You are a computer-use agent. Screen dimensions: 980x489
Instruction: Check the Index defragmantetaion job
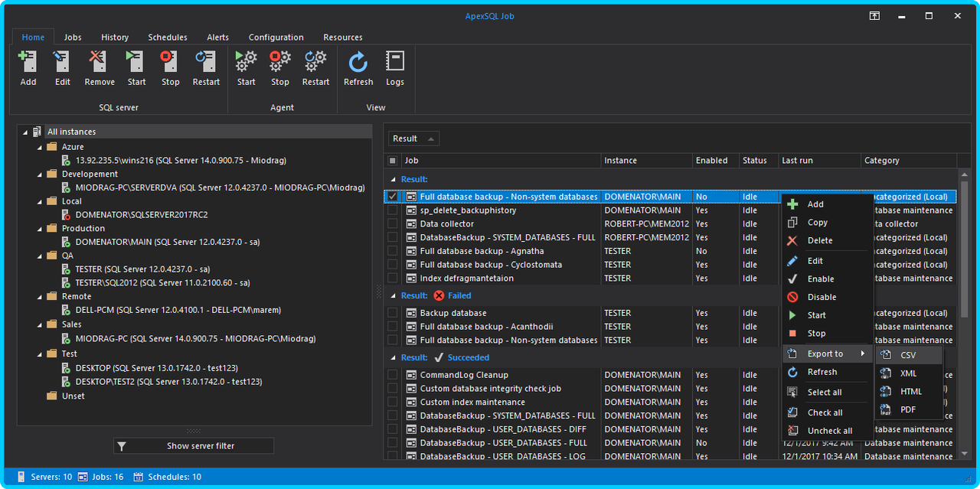pyautogui.click(x=393, y=279)
